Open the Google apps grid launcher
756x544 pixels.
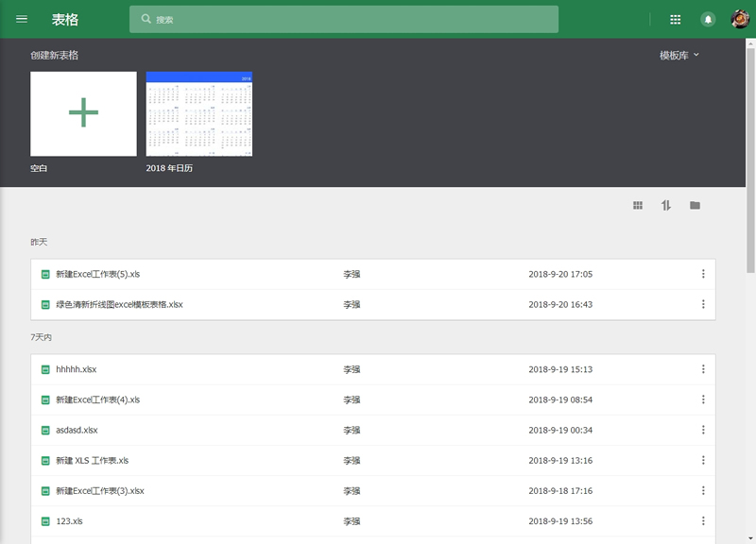tap(675, 19)
